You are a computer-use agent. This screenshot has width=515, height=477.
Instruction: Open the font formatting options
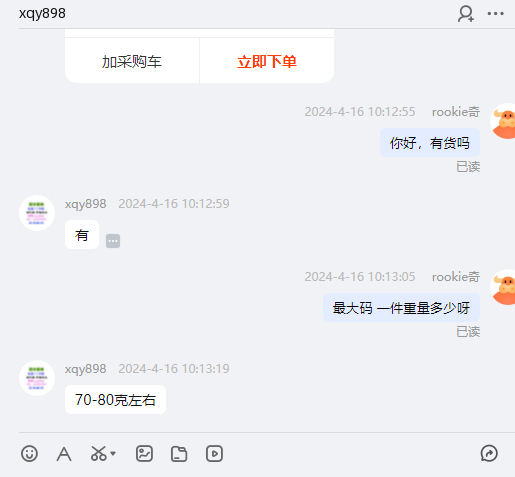tap(64, 454)
